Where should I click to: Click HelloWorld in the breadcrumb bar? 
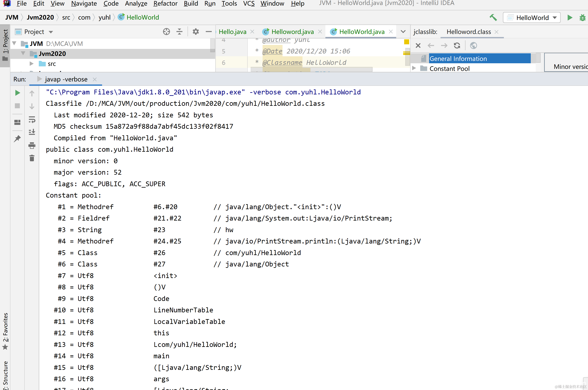point(143,17)
